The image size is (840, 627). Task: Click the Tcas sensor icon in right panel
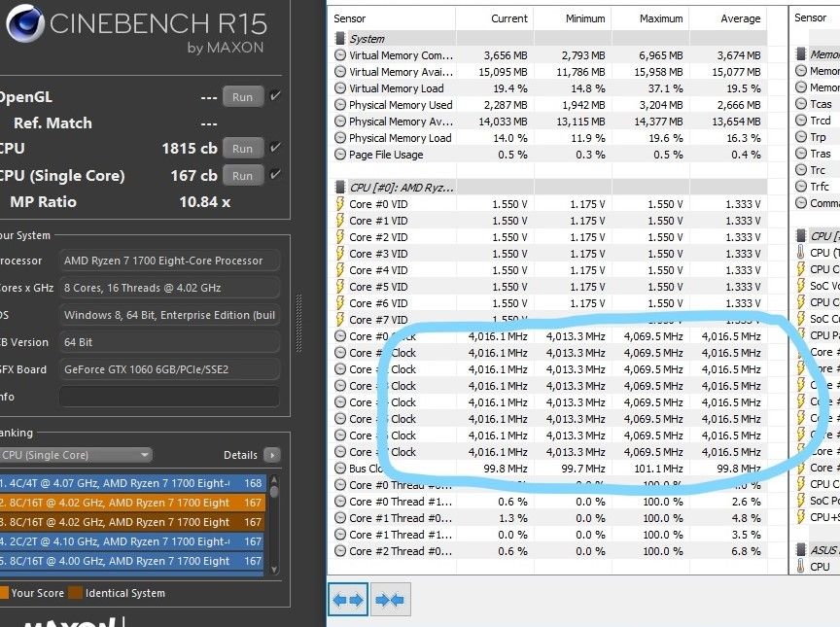(x=801, y=104)
